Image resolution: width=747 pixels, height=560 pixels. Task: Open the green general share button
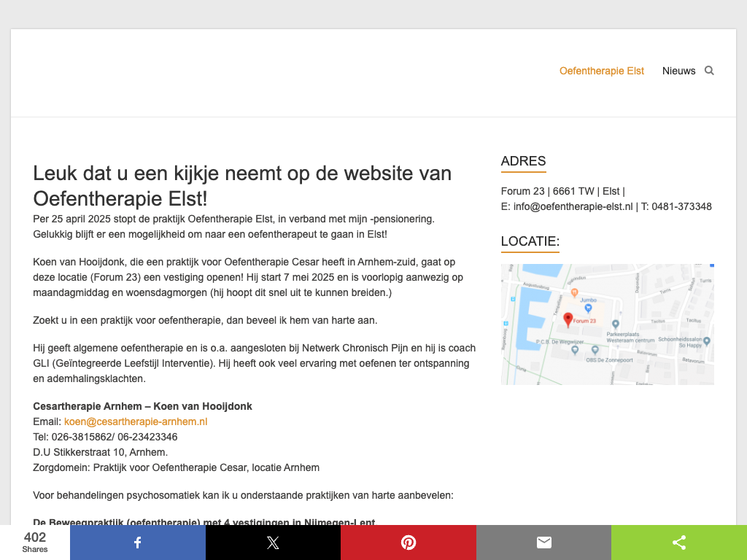pyautogui.click(x=679, y=542)
